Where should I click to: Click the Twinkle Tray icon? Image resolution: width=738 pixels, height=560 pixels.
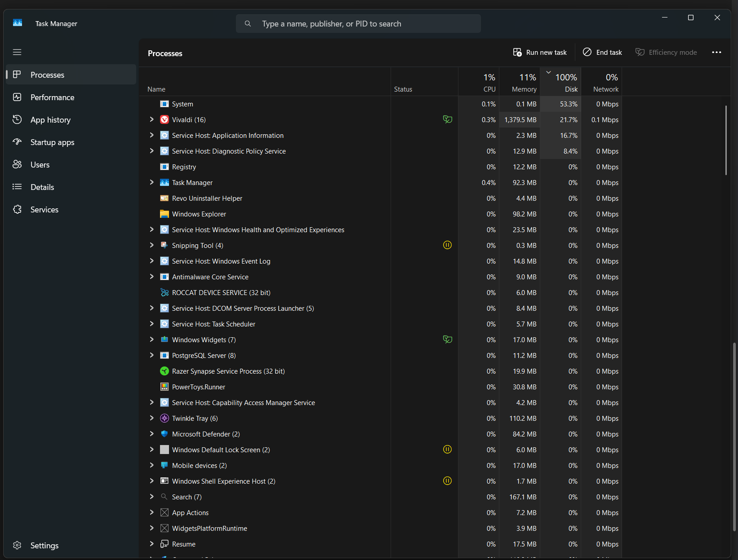click(x=164, y=418)
